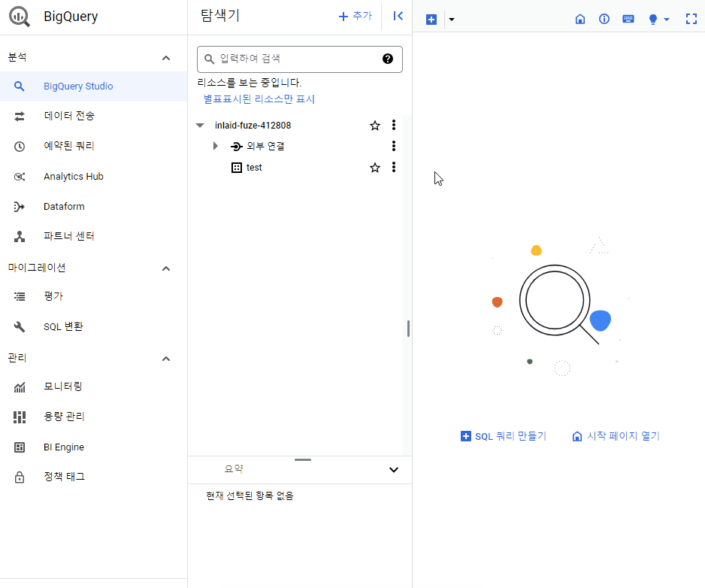705x588 pixels.
Task: Click the 평가 list icon
Action: click(20, 296)
